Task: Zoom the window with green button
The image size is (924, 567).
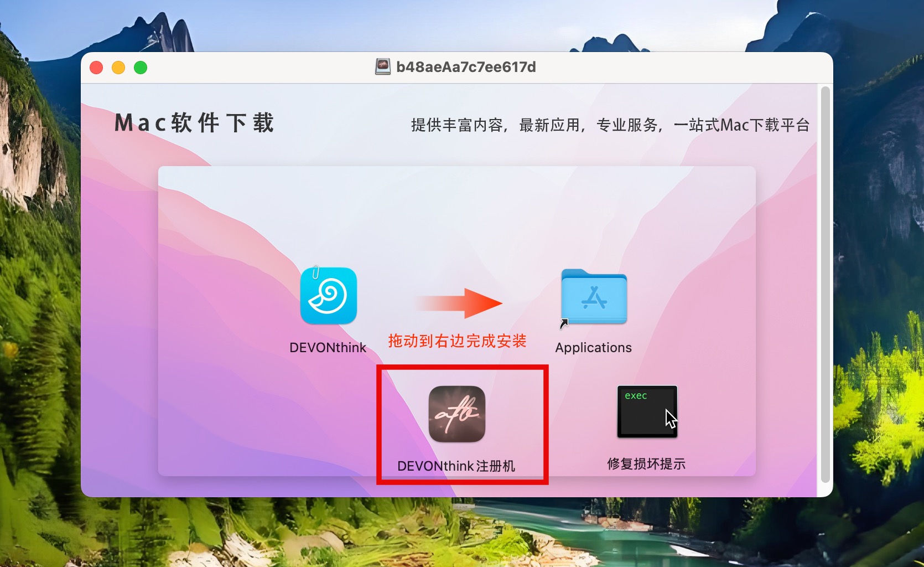Action: (x=141, y=68)
